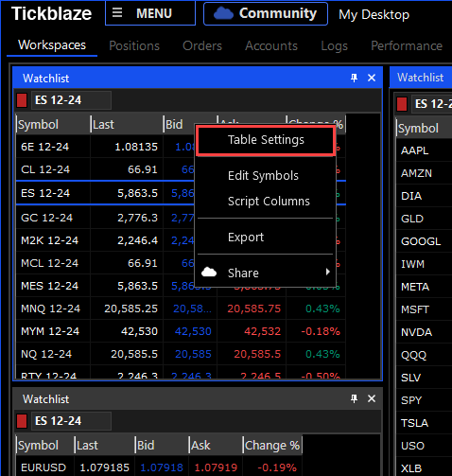
Task: Click GLD in the right Watchlist
Action: [412, 219]
